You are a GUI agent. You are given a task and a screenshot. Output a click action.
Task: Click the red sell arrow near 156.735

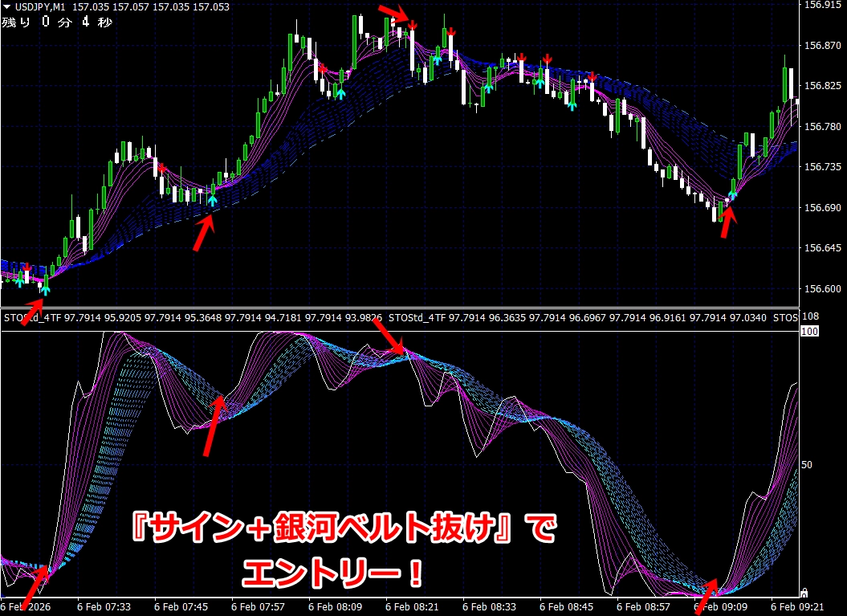(x=162, y=168)
